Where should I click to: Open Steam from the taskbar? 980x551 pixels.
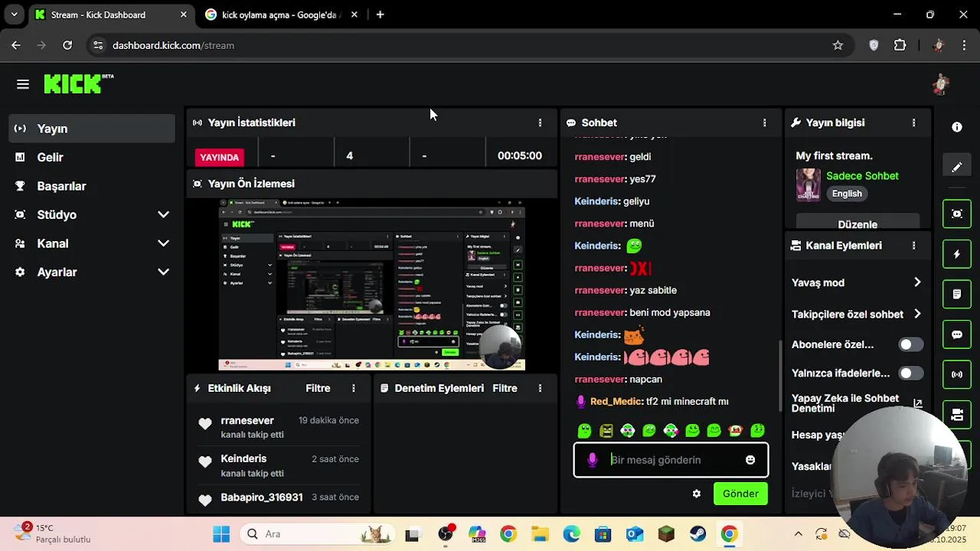coord(697,534)
